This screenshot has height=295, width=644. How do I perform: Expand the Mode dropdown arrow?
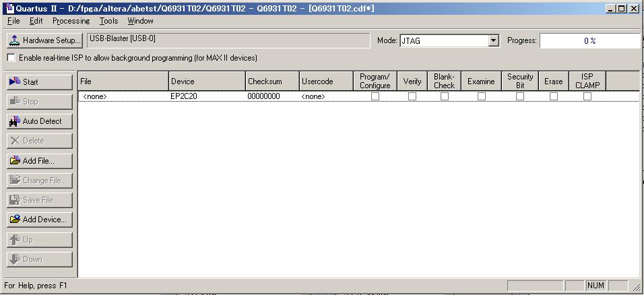[494, 40]
